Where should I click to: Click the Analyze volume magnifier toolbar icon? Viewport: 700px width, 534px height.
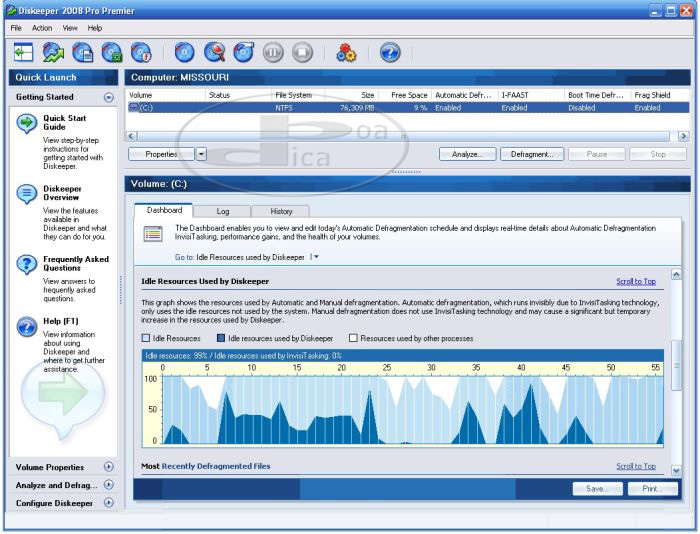214,52
